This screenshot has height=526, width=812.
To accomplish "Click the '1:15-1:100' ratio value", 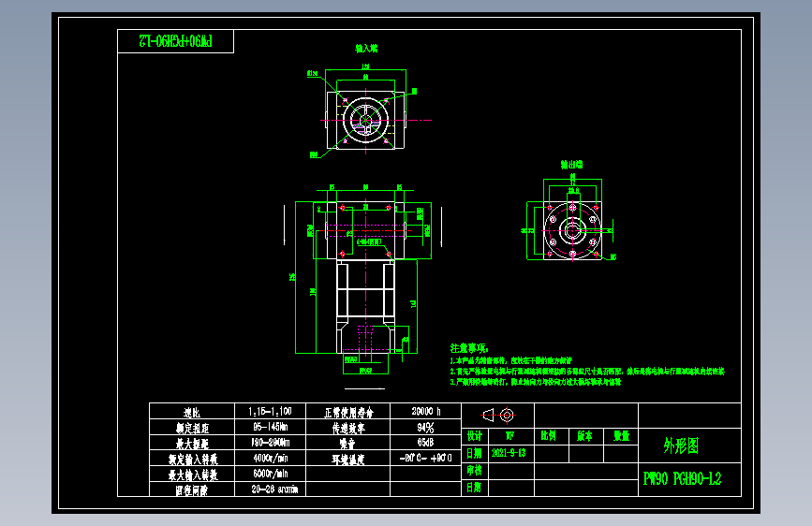I will pyautogui.click(x=270, y=412).
